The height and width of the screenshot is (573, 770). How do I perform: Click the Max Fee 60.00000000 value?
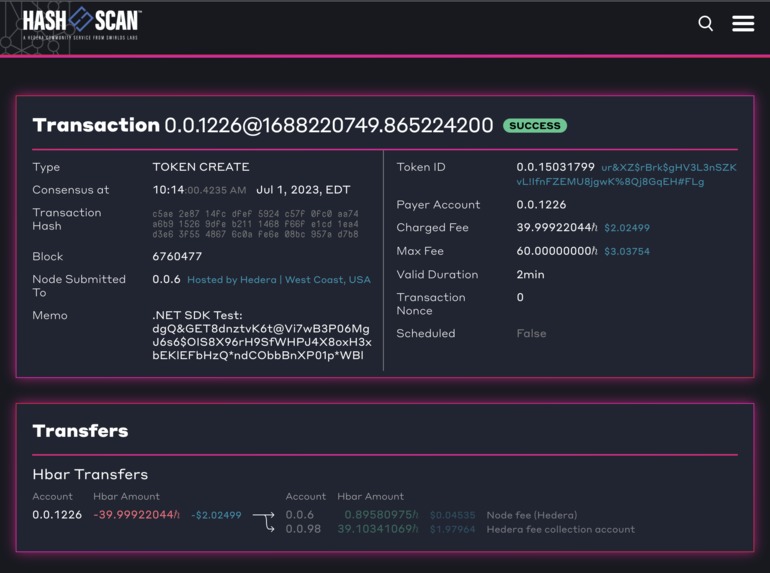coord(557,251)
